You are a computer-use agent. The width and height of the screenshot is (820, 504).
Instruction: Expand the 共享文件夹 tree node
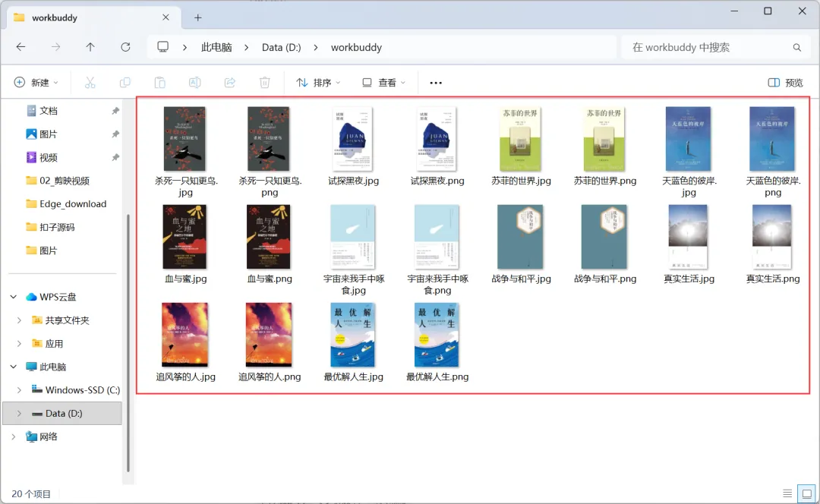[x=19, y=320]
